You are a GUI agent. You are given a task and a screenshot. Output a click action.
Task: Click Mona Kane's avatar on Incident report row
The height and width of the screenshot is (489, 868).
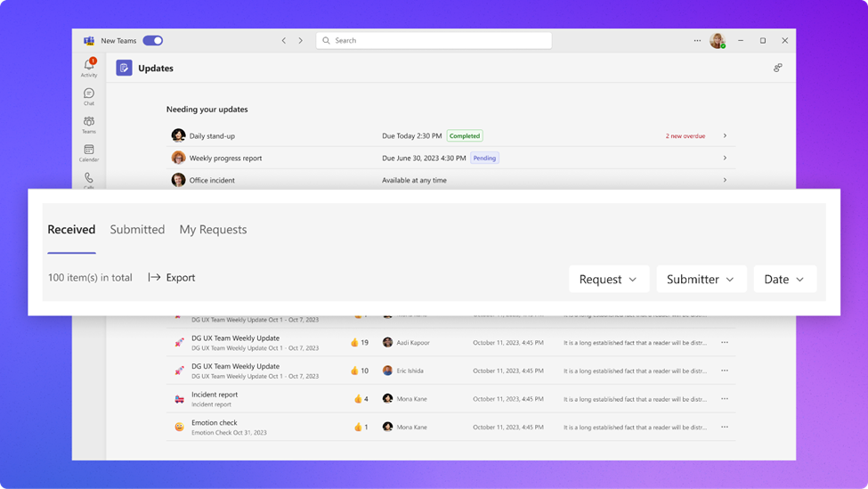coord(387,399)
